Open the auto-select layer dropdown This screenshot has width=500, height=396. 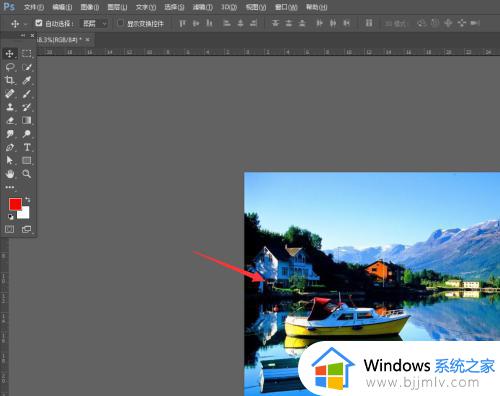[x=93, y=23]
